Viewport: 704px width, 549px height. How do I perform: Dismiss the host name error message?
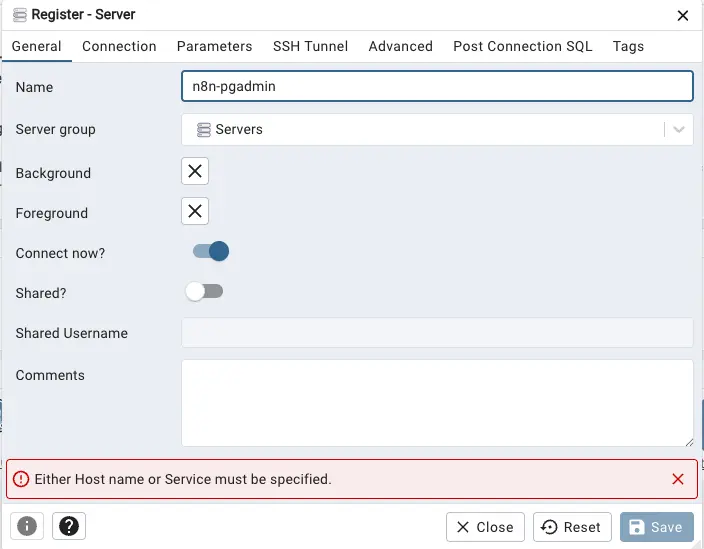[x=678, y=479]
